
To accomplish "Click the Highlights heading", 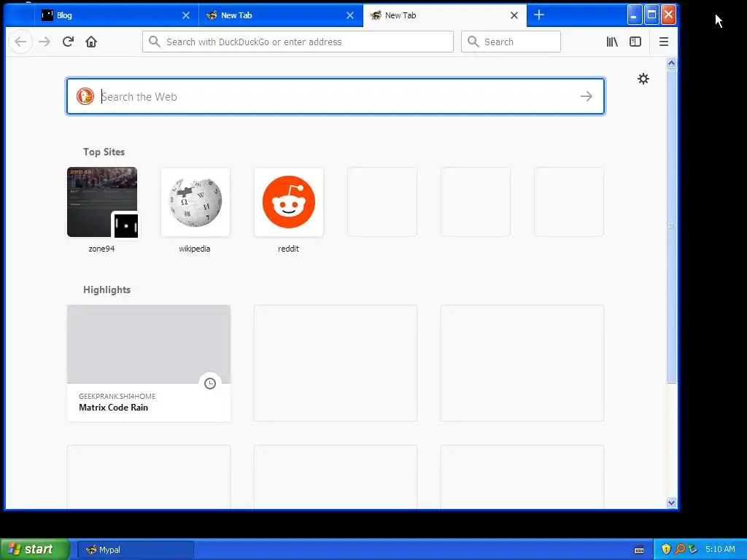I will click(x=107, y=289).
